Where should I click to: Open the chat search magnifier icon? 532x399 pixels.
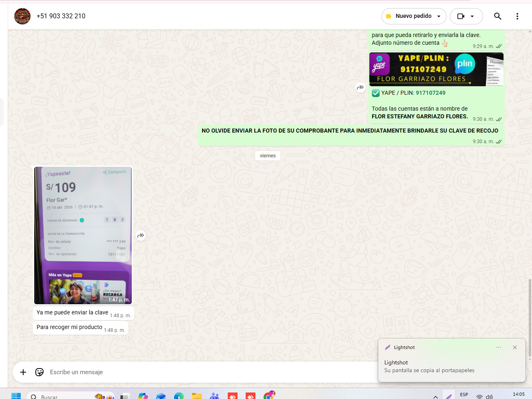click(497, 16)
